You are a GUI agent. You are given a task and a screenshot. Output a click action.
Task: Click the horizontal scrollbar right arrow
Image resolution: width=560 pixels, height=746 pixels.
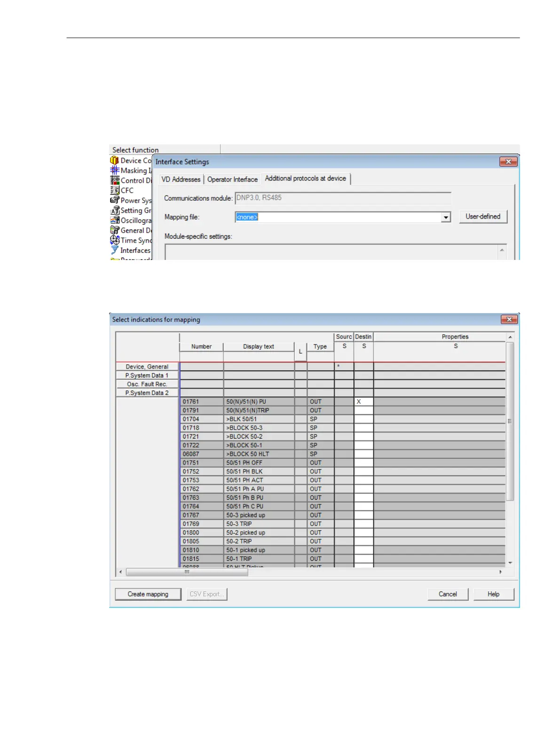501,572
